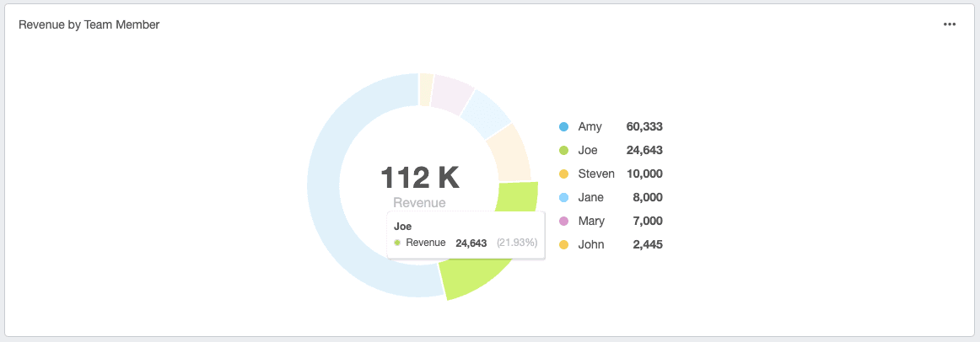Click Joe's green legend dot
980x342 pixels.
click(563, 151)
